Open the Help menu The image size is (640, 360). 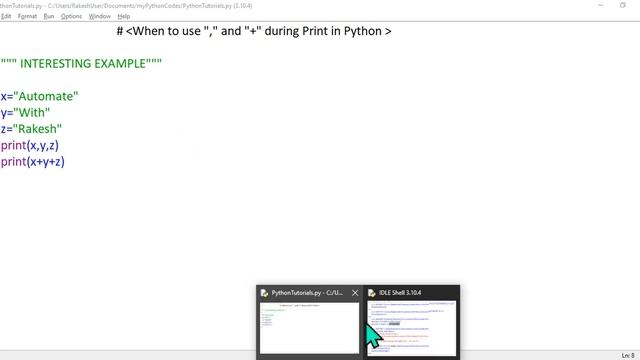tap(124, 16)
